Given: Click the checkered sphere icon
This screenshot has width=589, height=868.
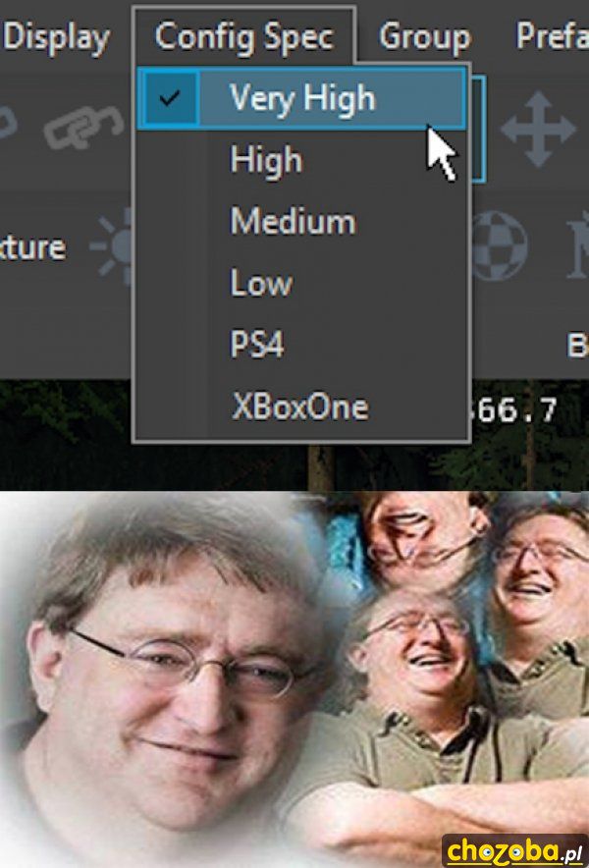Looking at the screenshot, I should tap(499, 245).
